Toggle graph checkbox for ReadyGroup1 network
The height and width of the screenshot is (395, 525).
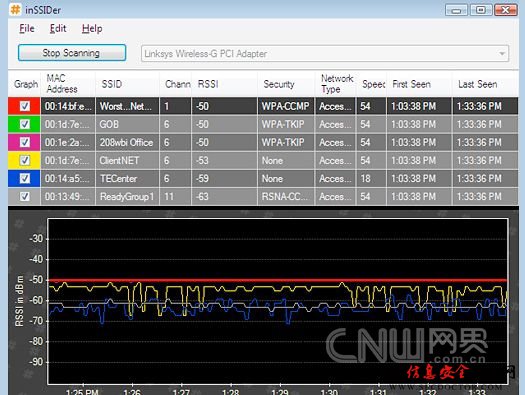25,196
